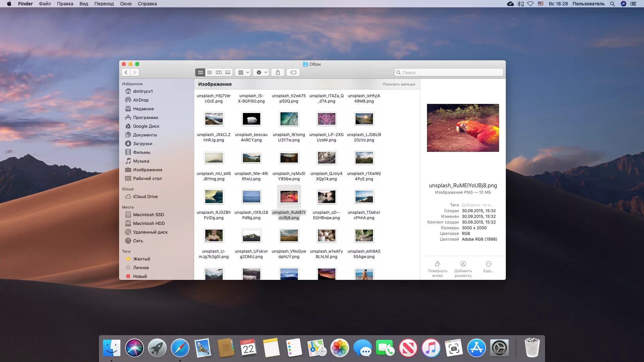Image resolution: width=644 pixels, height=362 pixels.
Task: Click the Поиск search field
Action: [x=449, y=72]
